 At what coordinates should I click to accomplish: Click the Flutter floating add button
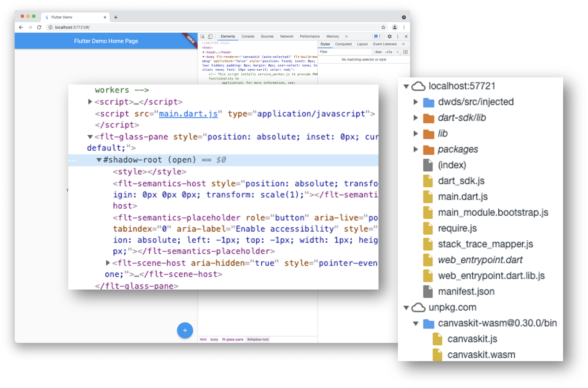point(185,330)
